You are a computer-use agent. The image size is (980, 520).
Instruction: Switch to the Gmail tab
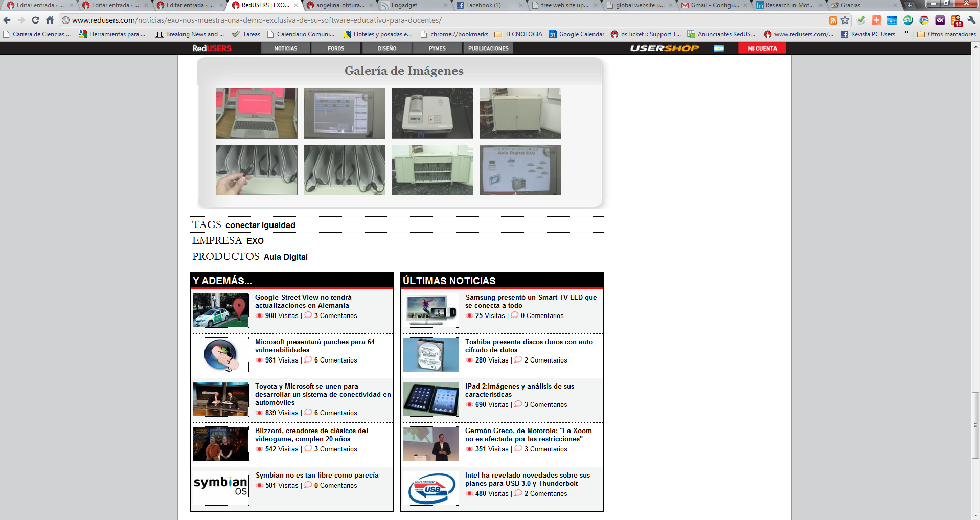pyautogui.click(x=714, y=5)
